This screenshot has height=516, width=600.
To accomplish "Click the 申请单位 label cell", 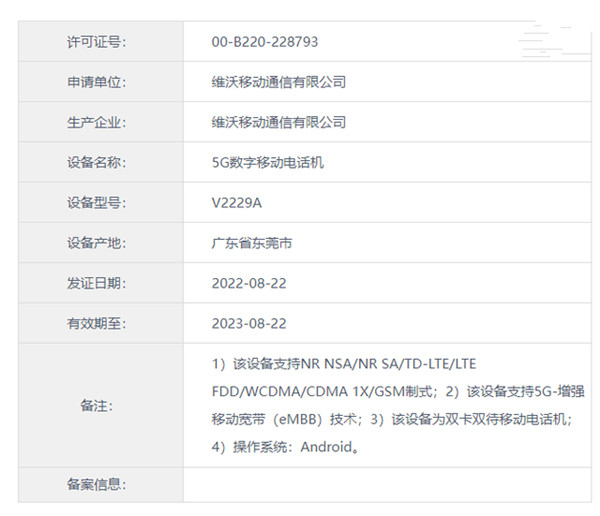I will pos(97,82).
